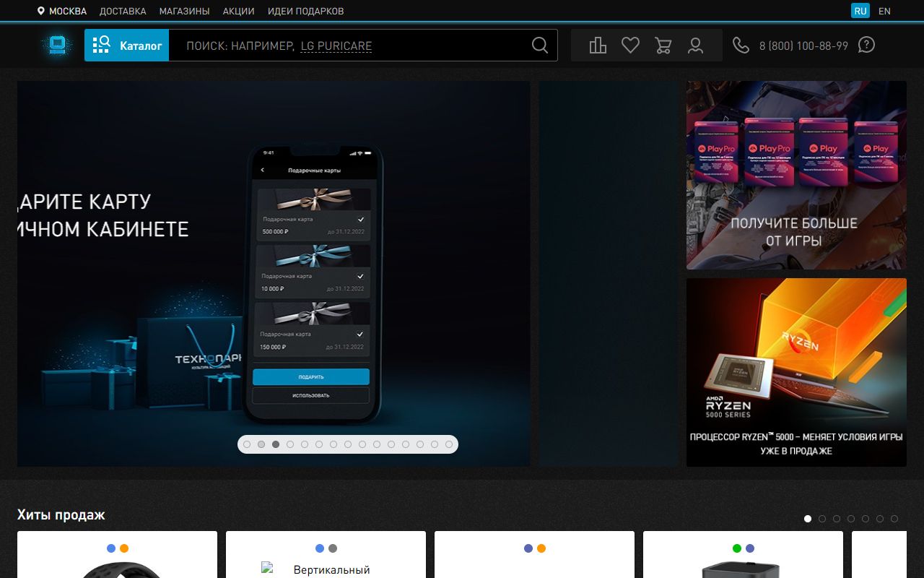The image size is (924, 578).
Task: Open the EA Play 'Получите больше от игры' banner
Action: [796, 175]
